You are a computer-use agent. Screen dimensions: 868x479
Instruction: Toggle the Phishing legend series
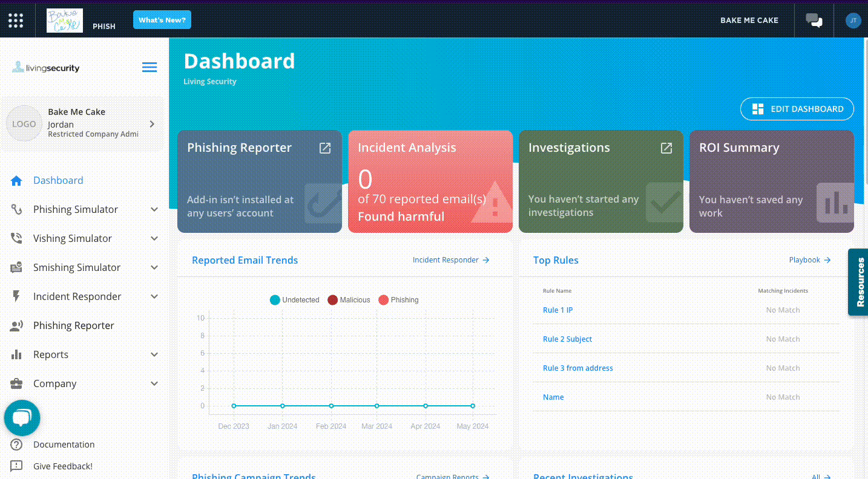tap(398, 300)
